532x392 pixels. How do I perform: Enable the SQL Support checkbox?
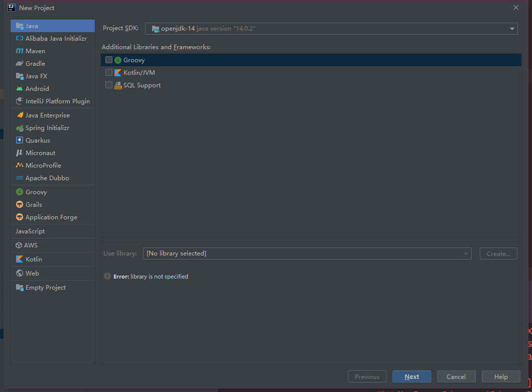point(109,85)
